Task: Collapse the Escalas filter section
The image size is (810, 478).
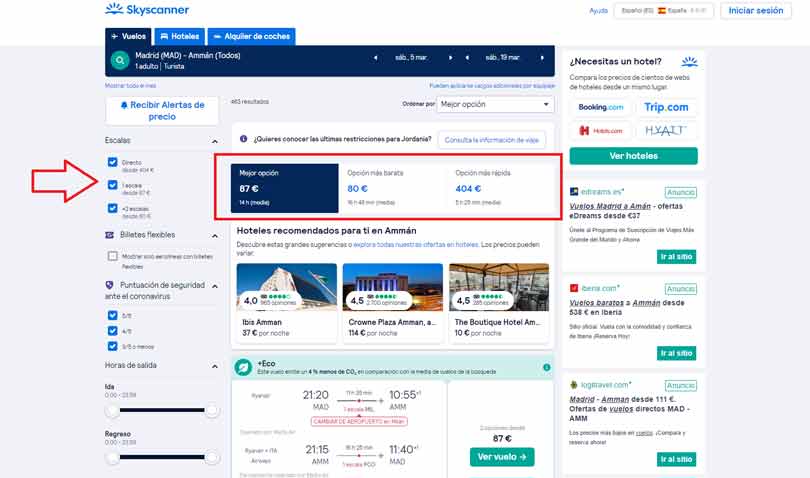Action: pyautogui.click(x=214, y=141)
